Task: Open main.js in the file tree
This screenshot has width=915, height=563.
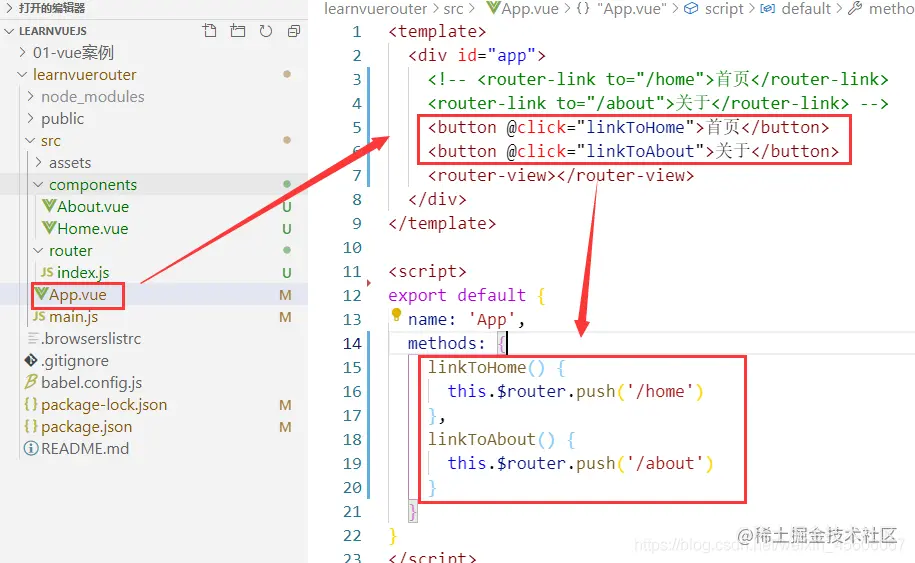Action: pos(74,317)
